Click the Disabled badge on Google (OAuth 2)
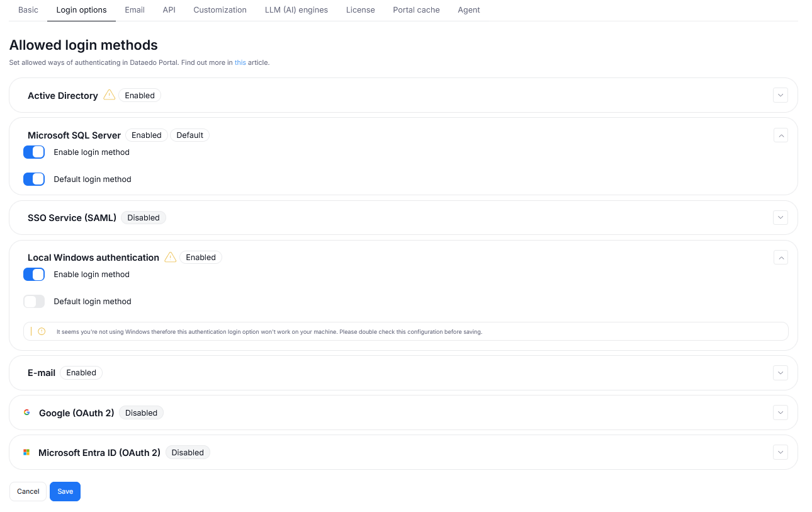 141,412
